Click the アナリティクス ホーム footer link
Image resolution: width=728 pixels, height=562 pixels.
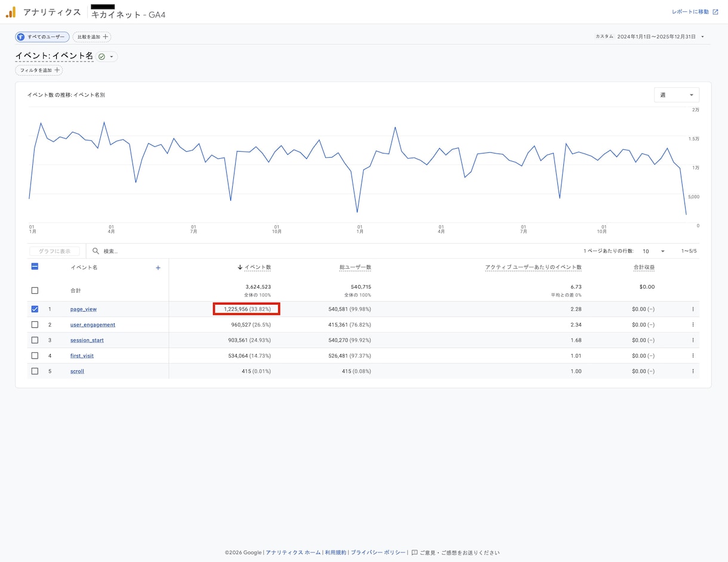(293, 553)
